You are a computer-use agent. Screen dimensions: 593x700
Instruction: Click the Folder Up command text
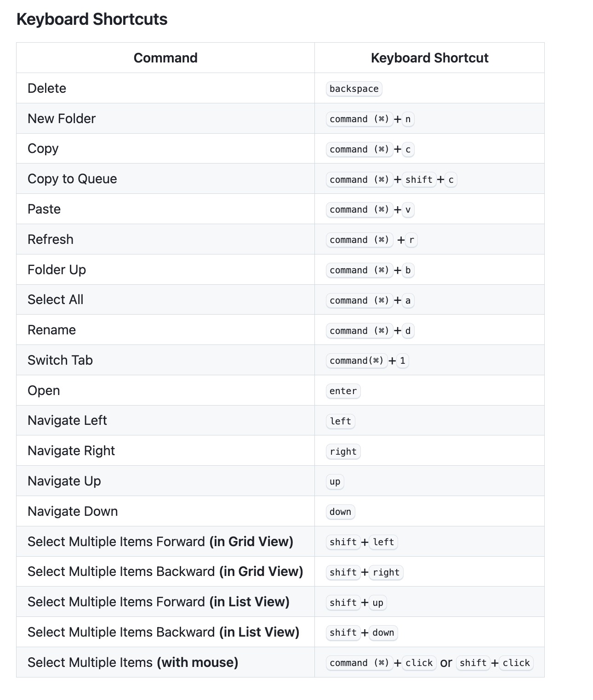click(57, 270)
